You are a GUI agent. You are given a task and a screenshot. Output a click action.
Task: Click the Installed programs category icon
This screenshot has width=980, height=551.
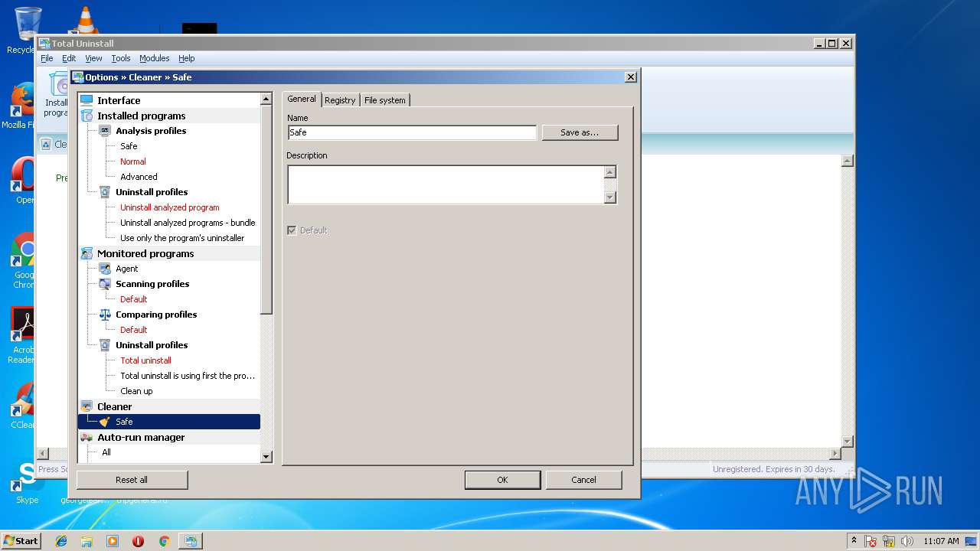coord(87,116)
